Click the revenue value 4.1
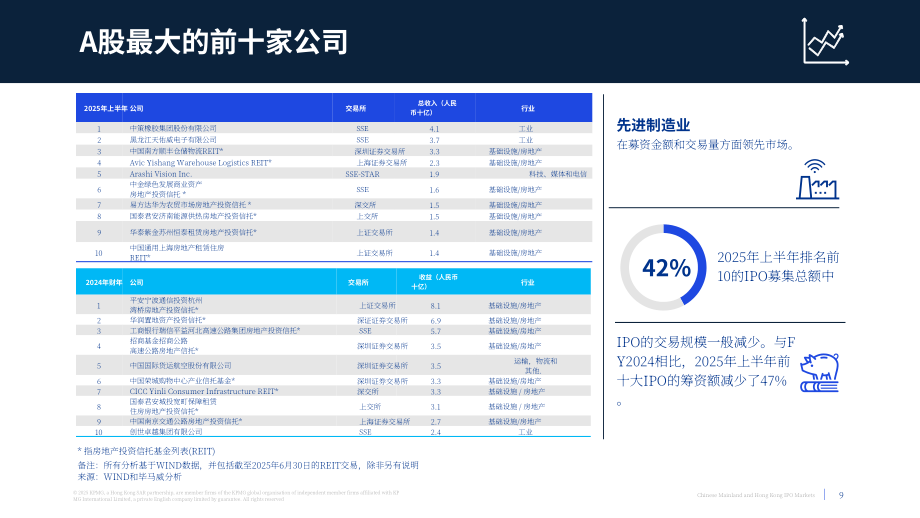This screenshot has height=518, width=920. 434,129
